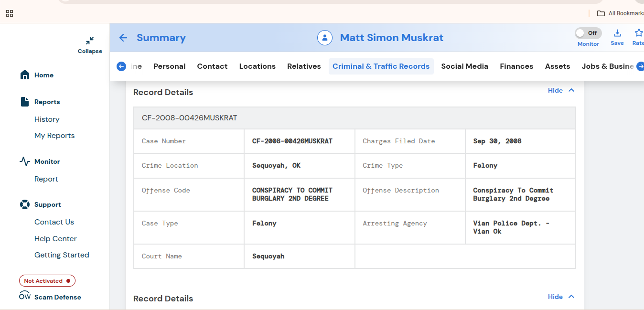
Task: Click the Collapse sidebar arrows icon
Action: 90,41
